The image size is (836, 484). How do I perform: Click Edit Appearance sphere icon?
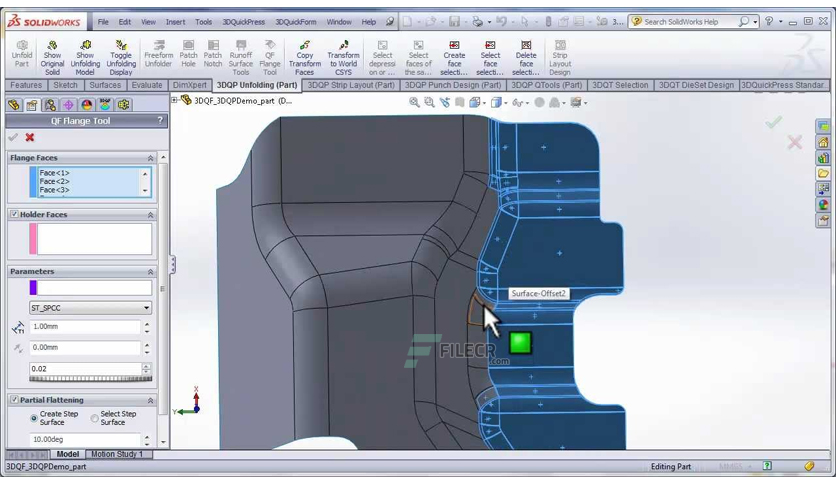[x=540, y=102]
